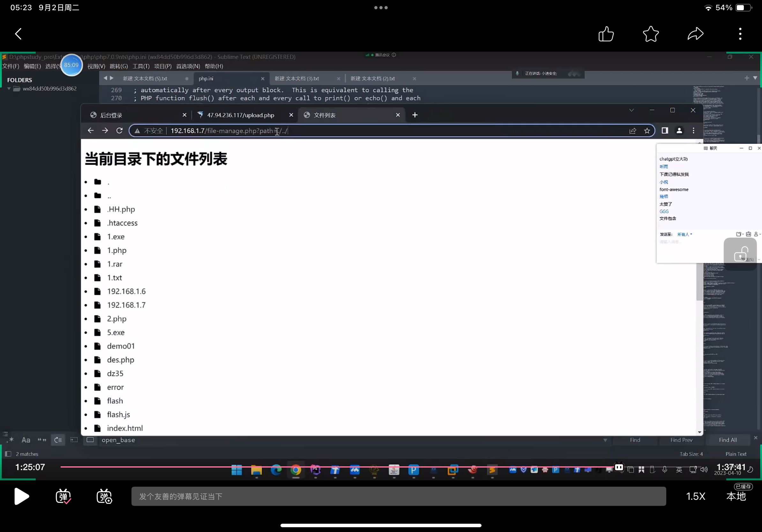
Task: Click the 1.exe file entry
Action: [116, 236]
